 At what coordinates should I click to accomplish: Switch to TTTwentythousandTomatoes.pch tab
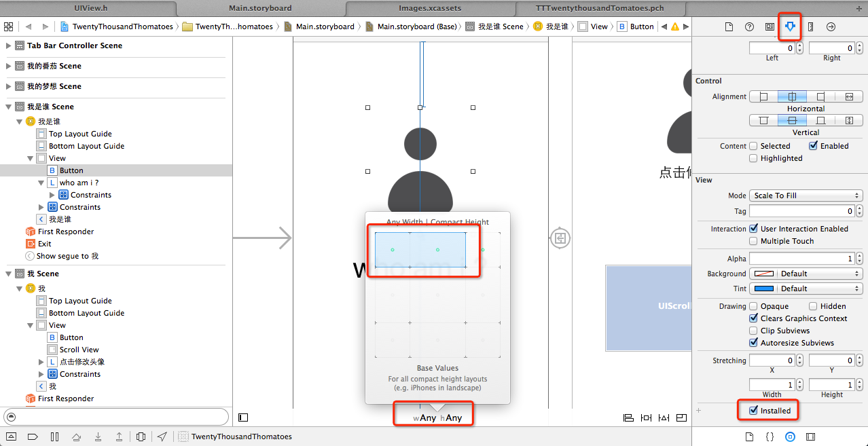click(x=599, y=8)
